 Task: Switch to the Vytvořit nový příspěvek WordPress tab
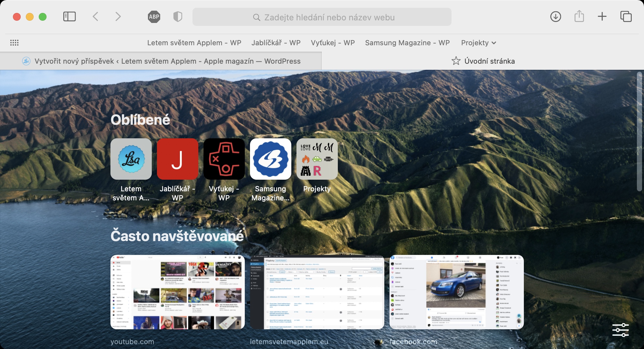[161, 61]
